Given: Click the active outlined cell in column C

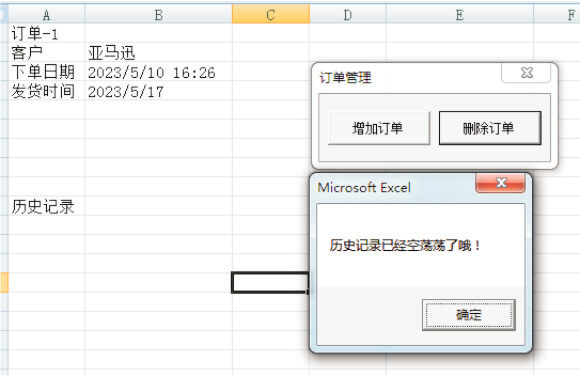Looking at the screenshot, I should pyautogui.click(x=270, y=283).
